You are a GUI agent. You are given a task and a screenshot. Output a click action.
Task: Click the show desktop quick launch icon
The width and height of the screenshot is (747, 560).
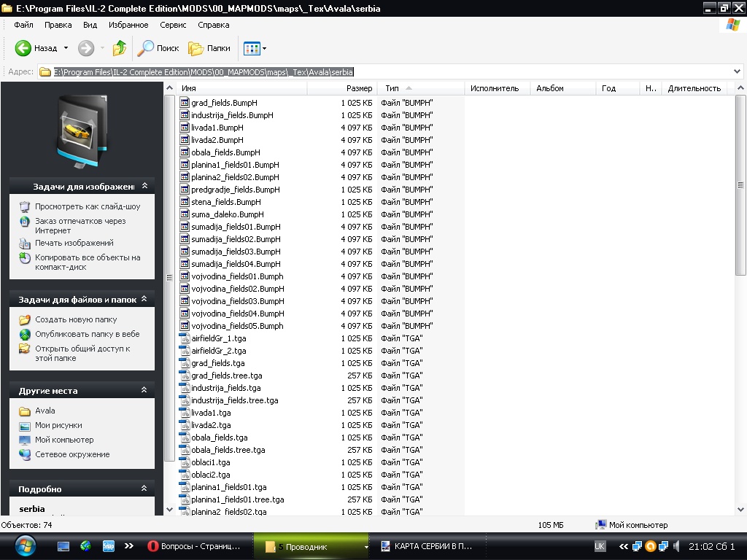point(63,546)
